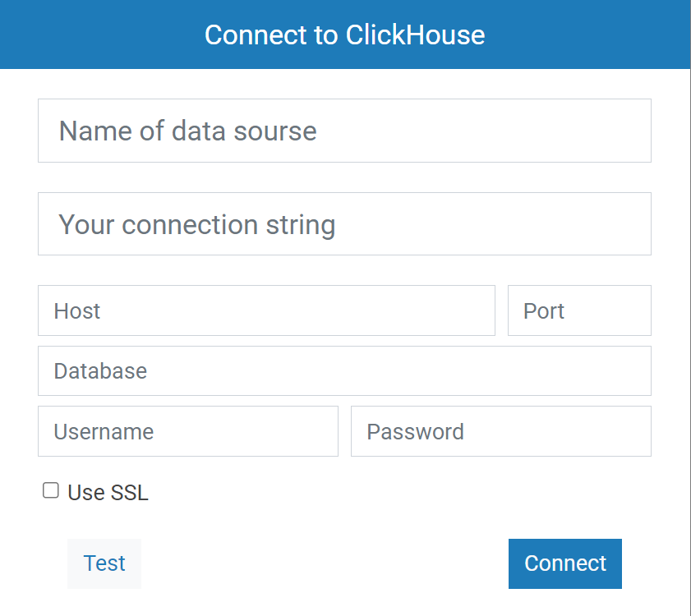Viewport: 691px width, 616px height.
Task: Click the Use SSL label text
Action: pos(108,493)
